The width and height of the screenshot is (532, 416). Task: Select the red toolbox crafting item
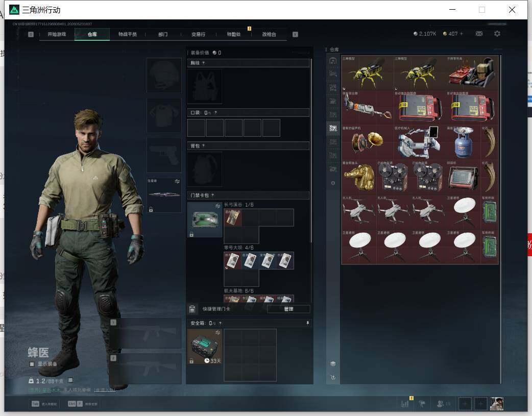point(472,73)
